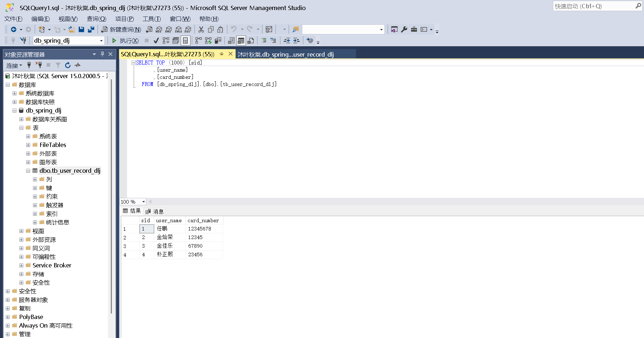Click the MDX query icon
This screenshot has width=644, height=338.
pyautogui.click(x=159, y=29)
